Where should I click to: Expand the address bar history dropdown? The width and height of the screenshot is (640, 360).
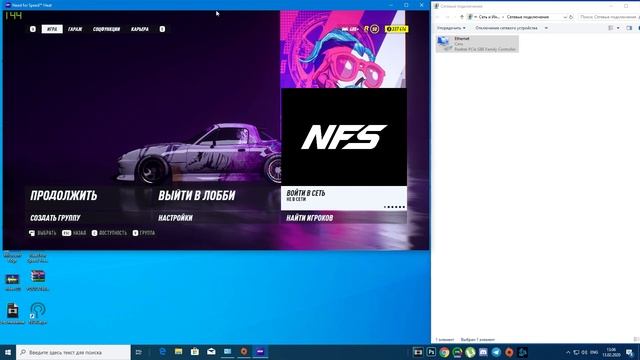[x=565, y=17]
